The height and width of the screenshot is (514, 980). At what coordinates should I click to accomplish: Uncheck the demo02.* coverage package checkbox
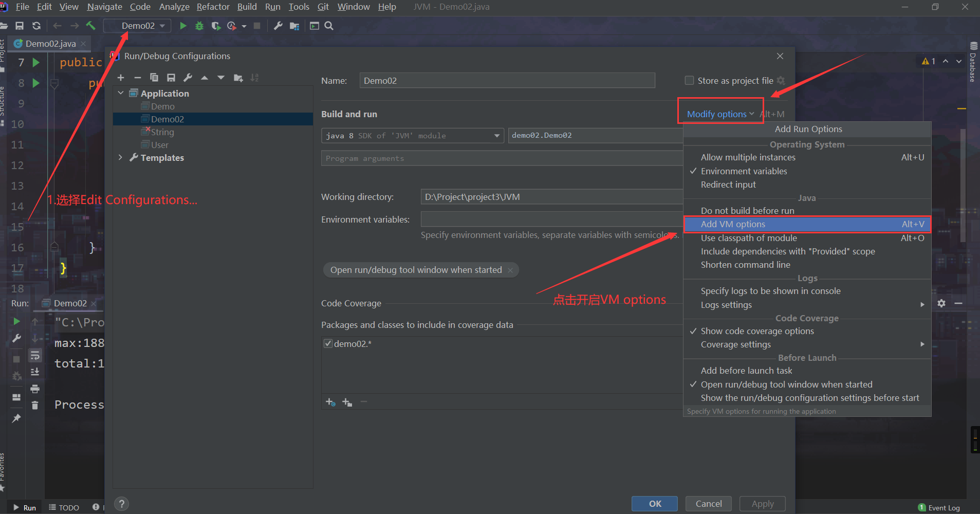[328, 343]
